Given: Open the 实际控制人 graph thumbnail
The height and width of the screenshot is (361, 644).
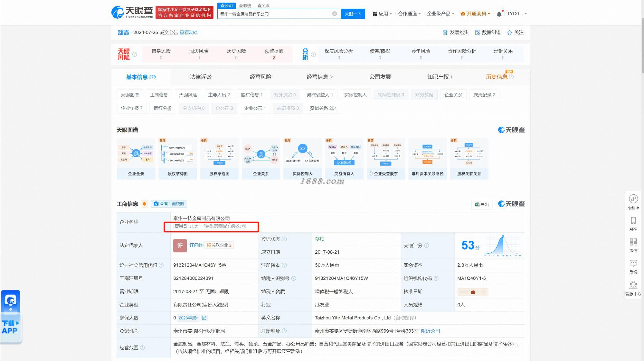Looking at the screenshot, I should tap(302, 159).
